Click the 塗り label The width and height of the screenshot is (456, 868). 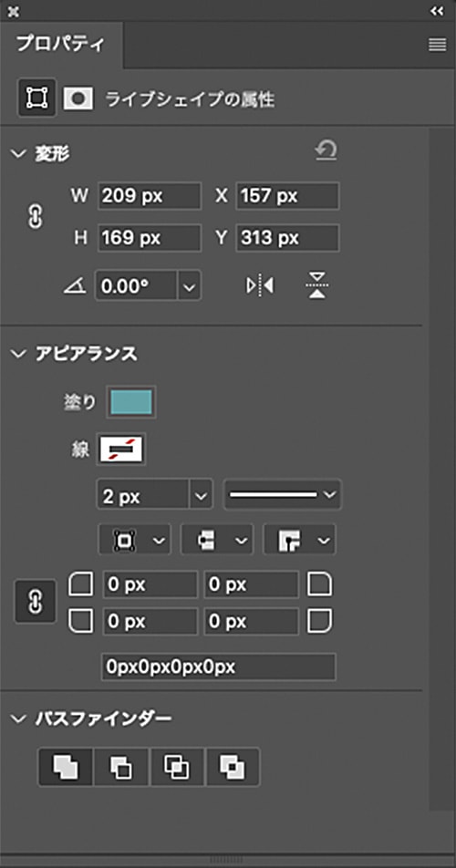tap(80, 402)
